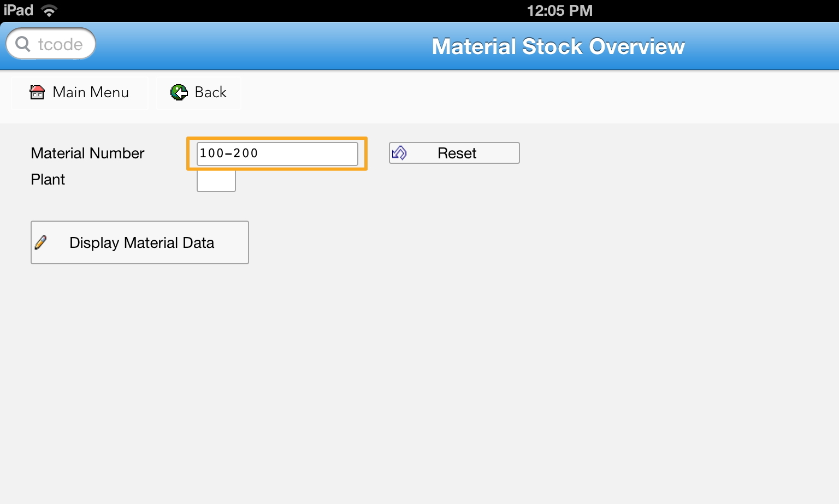Click the Reset button's undo arrow icon
This screenshot has height=504, width=839.
coord(399,153)
